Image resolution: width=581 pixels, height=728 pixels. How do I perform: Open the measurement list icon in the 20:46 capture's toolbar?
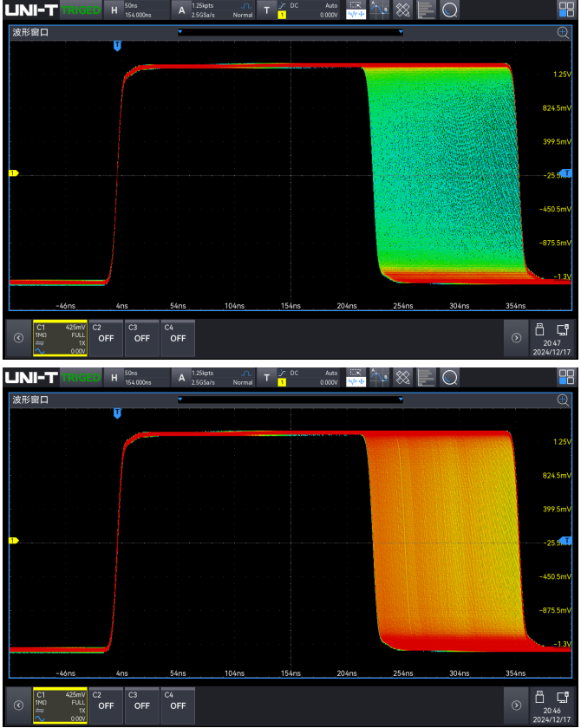click(426, 377)
